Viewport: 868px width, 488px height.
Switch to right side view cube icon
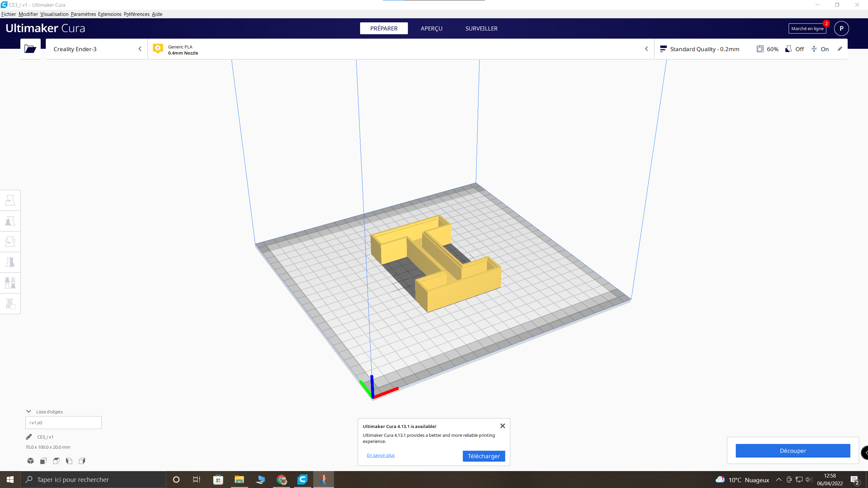pyautogui.click(x=82, y=461)
